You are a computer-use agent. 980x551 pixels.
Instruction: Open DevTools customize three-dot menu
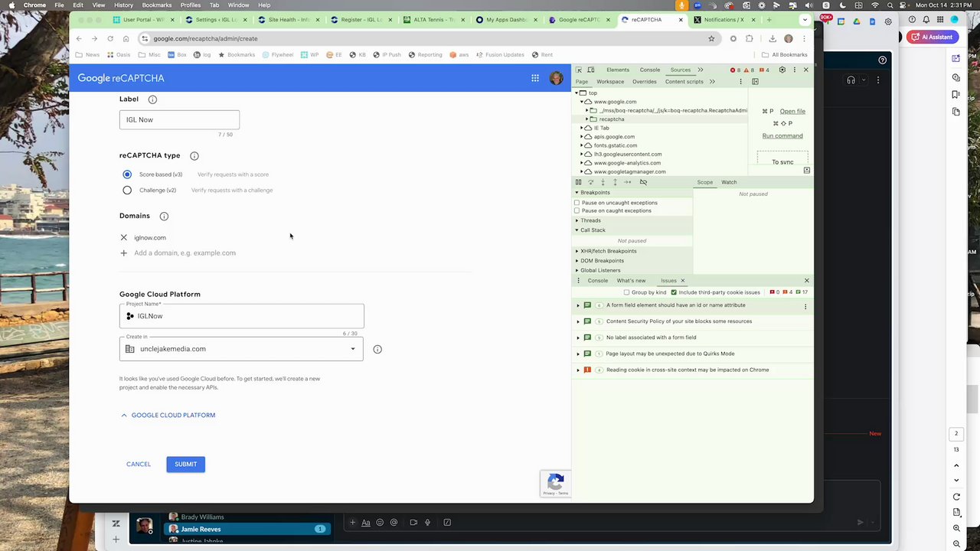pos(794,70)
